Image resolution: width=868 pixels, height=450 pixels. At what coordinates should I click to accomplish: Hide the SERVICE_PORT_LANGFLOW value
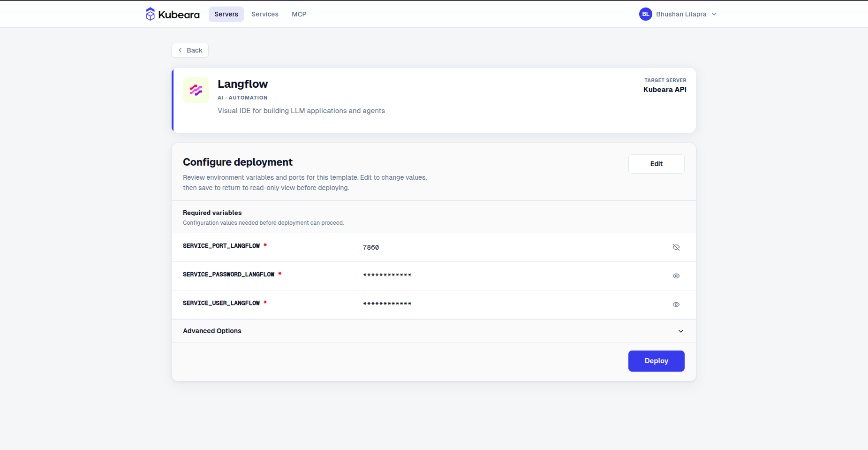(x=676, y=247)
